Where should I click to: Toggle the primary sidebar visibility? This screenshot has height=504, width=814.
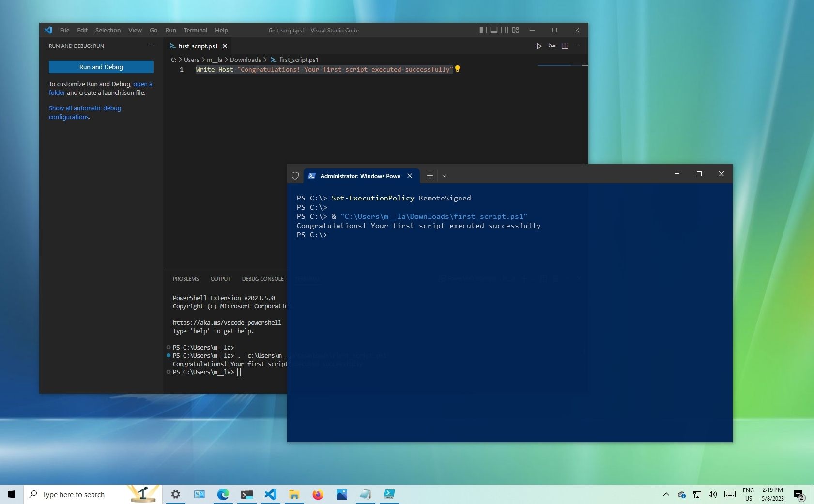(x=483, y=30)
